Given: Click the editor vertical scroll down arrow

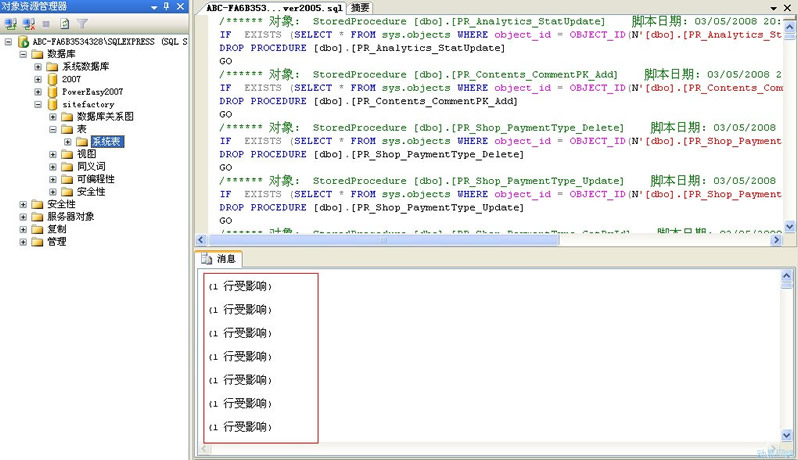Looking at the screenshot, I should click(789, 226).
